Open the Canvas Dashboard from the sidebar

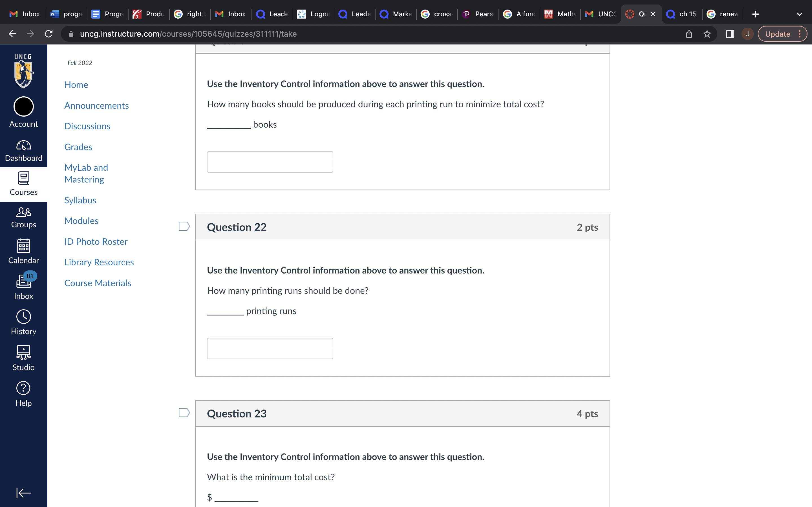[x=23, y=150]
